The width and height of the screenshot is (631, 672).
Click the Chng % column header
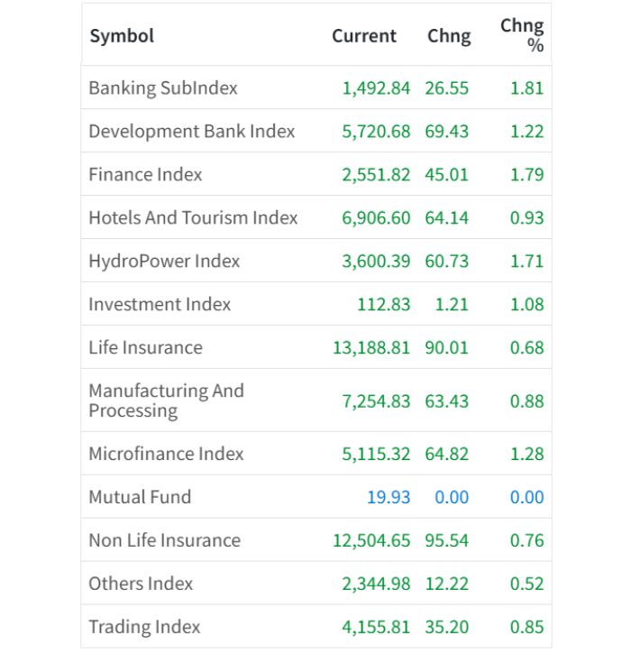click(x=522, y=35)
